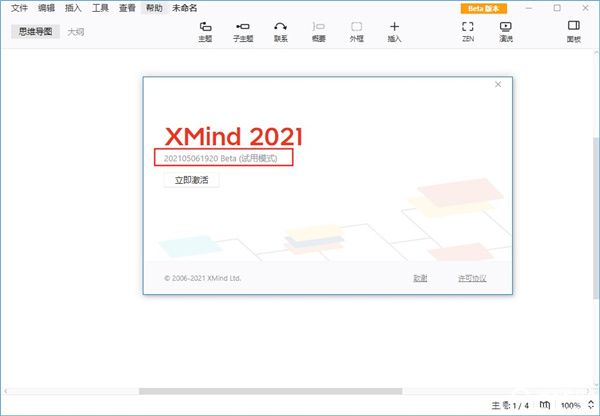The width and height of the screenshot is (600, 416).
Task: Click the 概要 (Summary) toolbar icon
Action: [318, 31]
